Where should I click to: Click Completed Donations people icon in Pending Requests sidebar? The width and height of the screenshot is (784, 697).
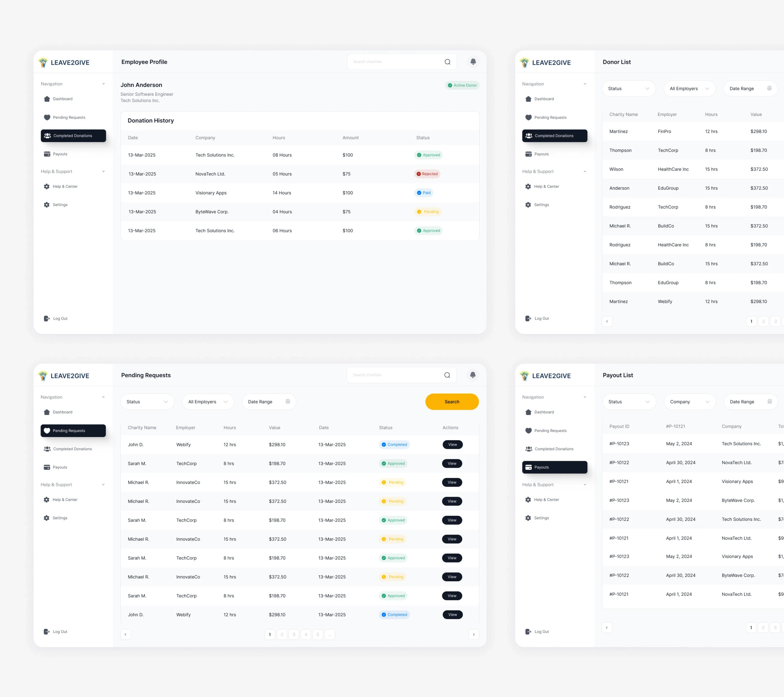pos(47,449)
